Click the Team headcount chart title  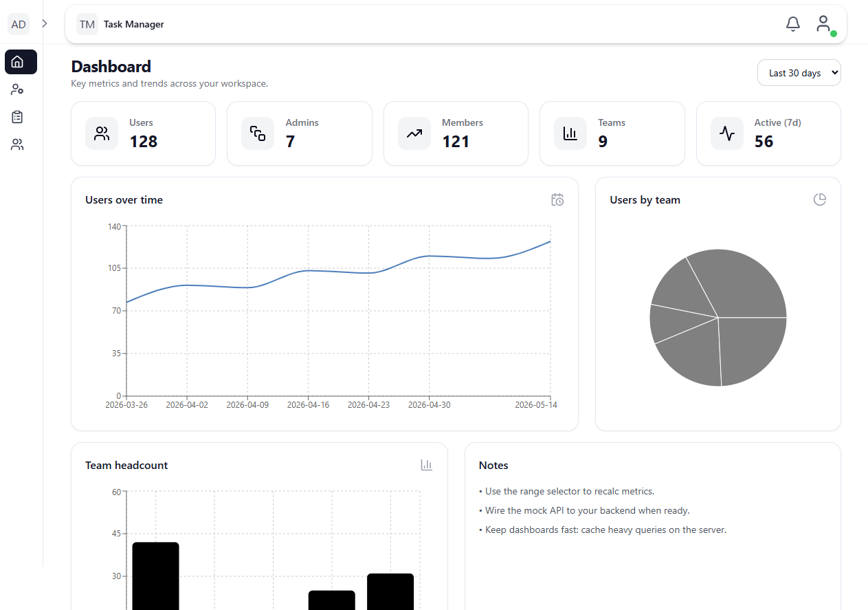(x=126, y=466)
